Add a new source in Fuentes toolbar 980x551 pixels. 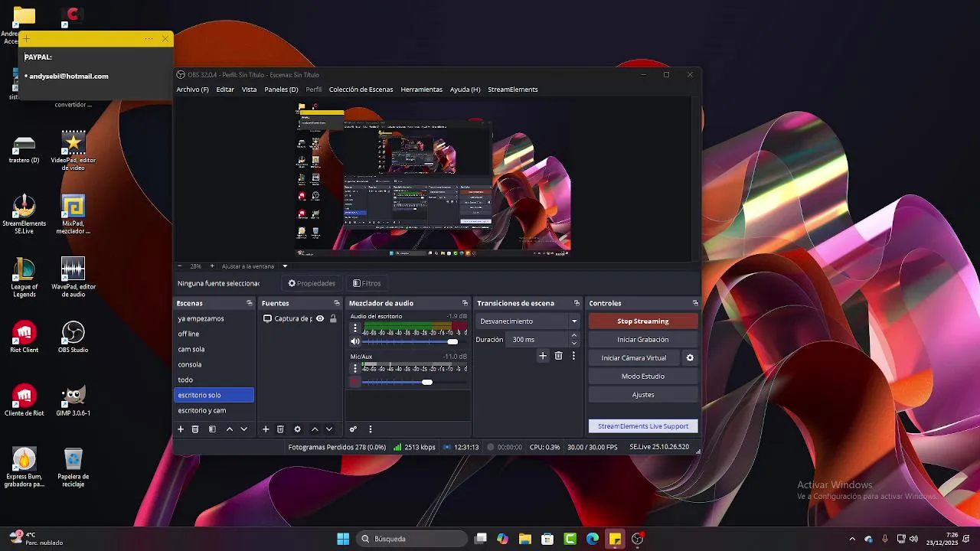pos(266,429)
